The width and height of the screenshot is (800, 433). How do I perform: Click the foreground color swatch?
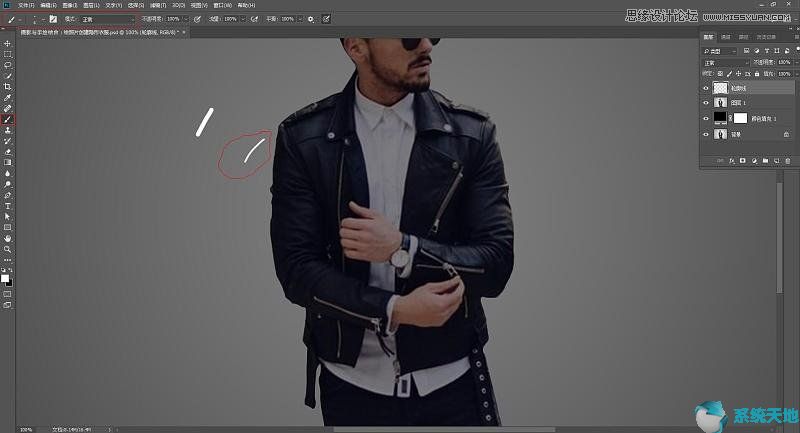pyautogui.click(x=5, y=278)
